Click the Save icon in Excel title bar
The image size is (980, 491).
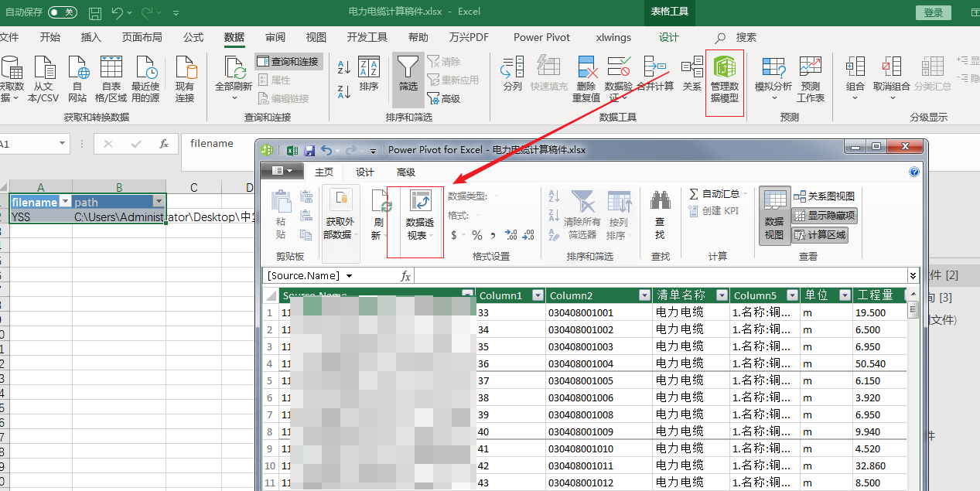(x=94, y=13)
